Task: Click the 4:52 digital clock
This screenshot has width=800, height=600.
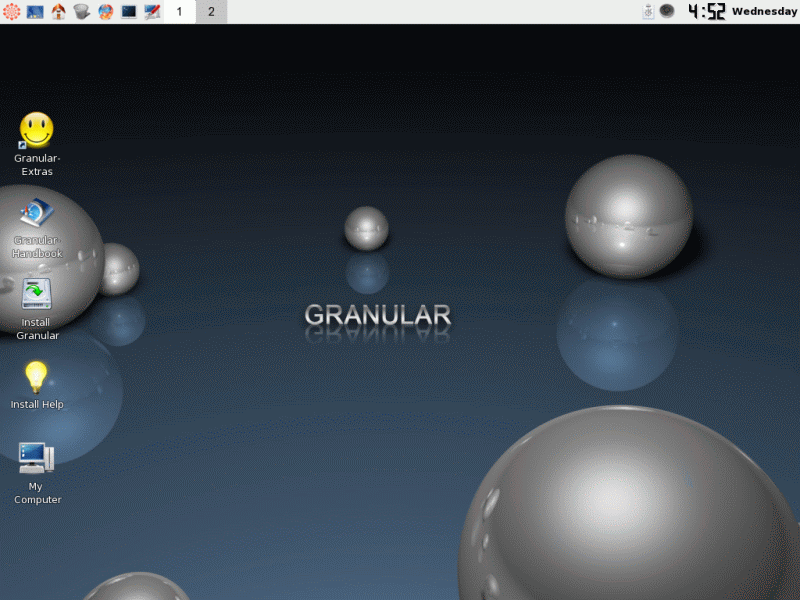Action: coord(706,12)
